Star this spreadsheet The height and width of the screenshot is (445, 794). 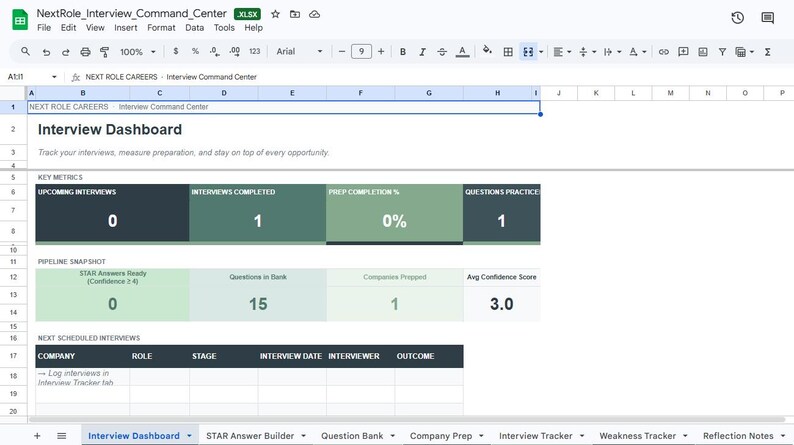click(275, 14)
